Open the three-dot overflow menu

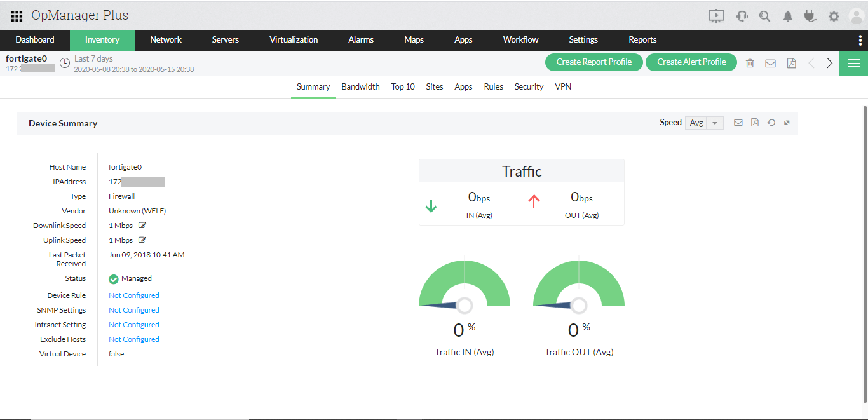[x=860, y=40]
